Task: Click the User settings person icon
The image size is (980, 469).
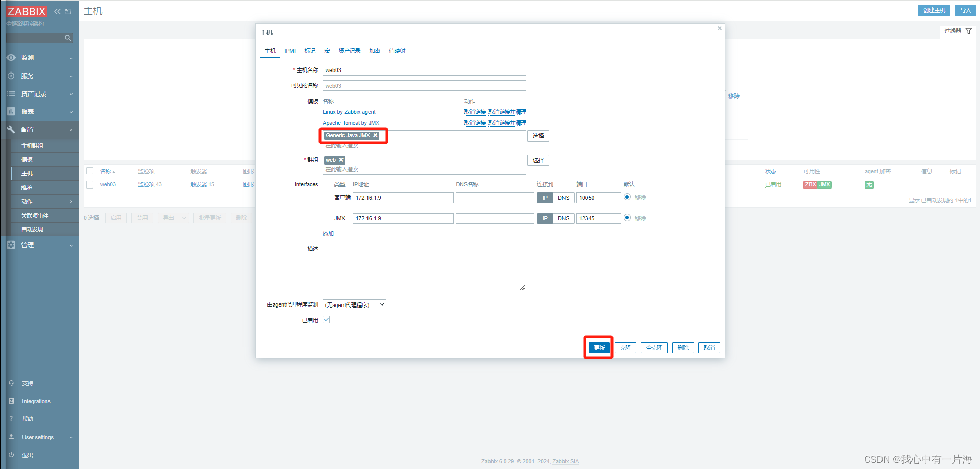Action: click(x=11, y=437)
